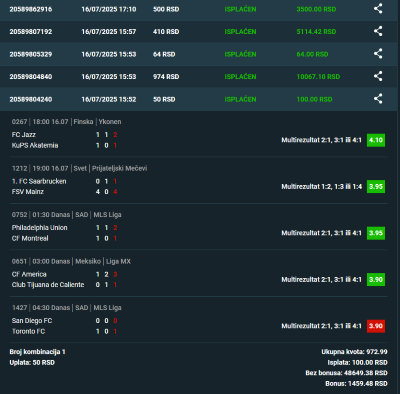Viewport: 400px width, 394px height.
Task: Click the 64 RSD stake amount
Action: click(x=164, y=54)
